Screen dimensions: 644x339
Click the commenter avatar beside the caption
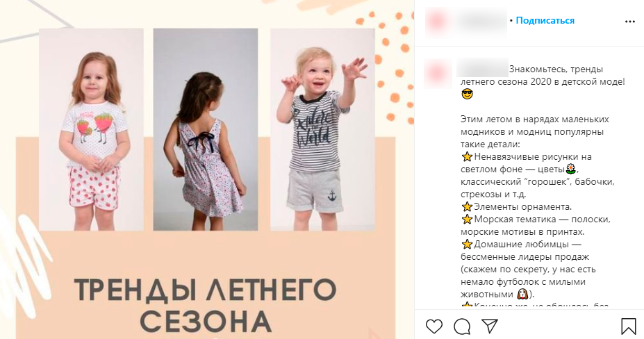tap(437, 74)
